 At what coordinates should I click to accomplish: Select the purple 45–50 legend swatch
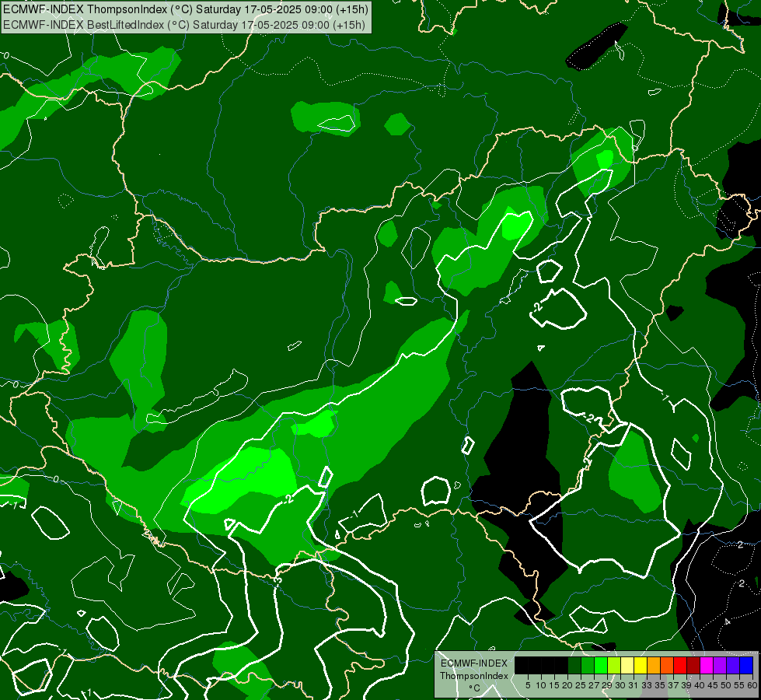tap(719, 665)
